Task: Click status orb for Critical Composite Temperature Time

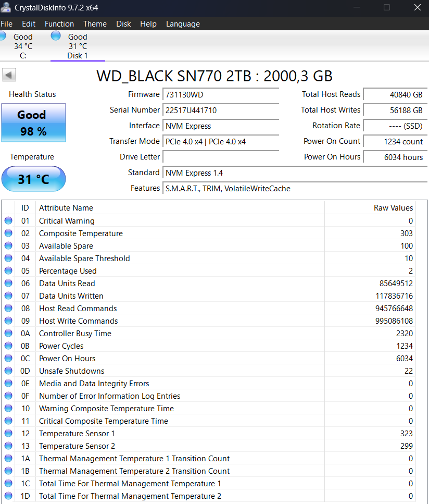Action: 8,421
